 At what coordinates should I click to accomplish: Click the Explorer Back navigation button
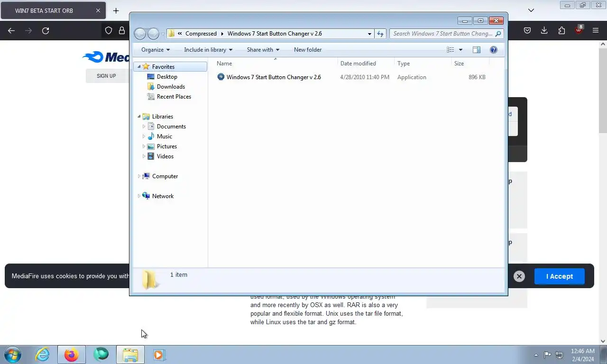tap(140, 34)
